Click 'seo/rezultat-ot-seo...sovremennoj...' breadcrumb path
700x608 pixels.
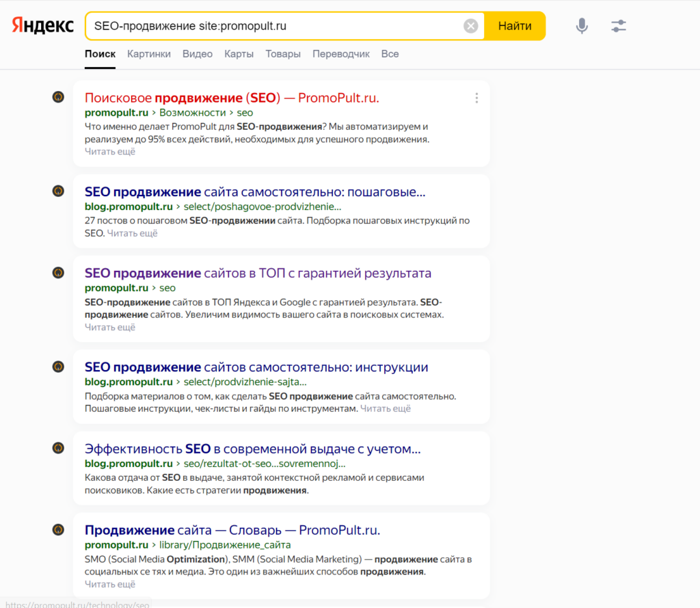tap(265, 464)
